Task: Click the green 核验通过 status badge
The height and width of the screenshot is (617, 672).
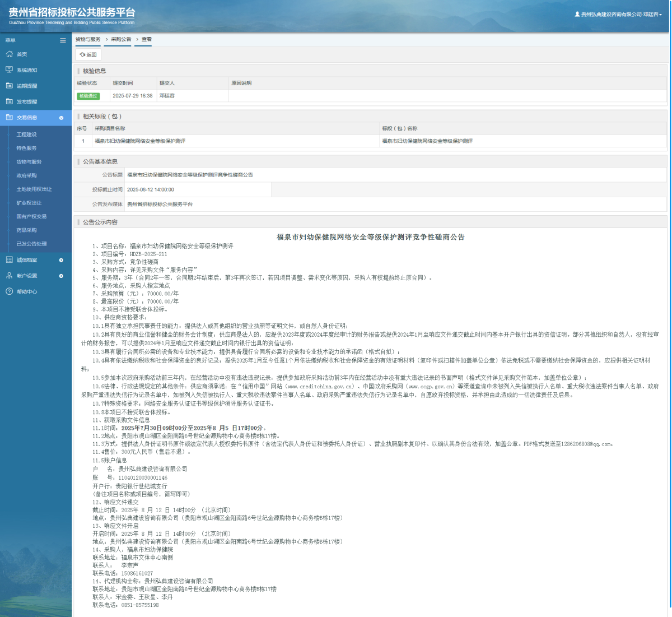Action: pyautogui.click(x=88, y=96)
